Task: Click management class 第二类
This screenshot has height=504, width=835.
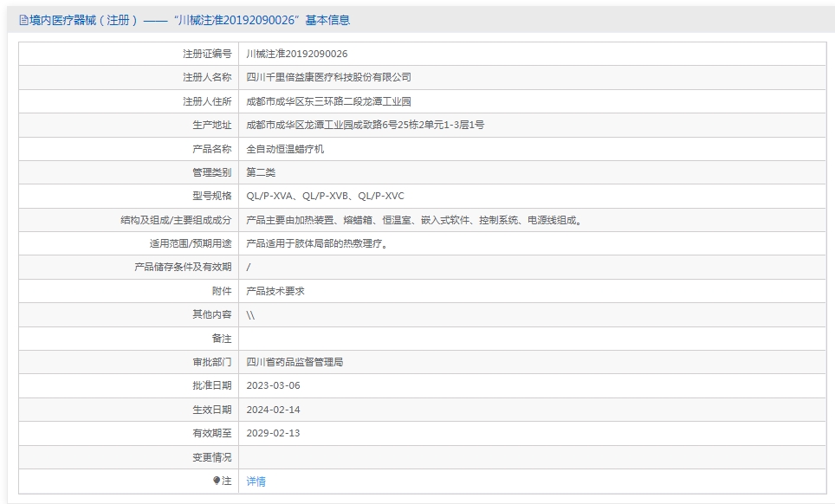Action: (x=261, y=172)
